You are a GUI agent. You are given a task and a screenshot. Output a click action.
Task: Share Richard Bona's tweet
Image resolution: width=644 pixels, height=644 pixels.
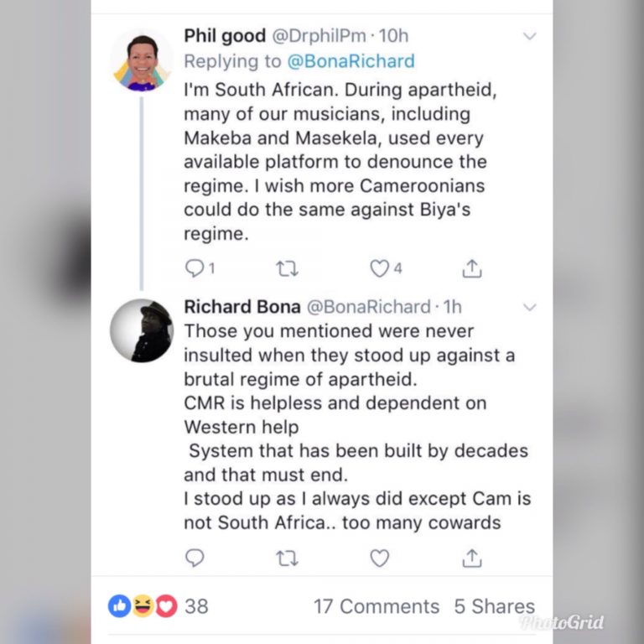click(x=472, y=558)
